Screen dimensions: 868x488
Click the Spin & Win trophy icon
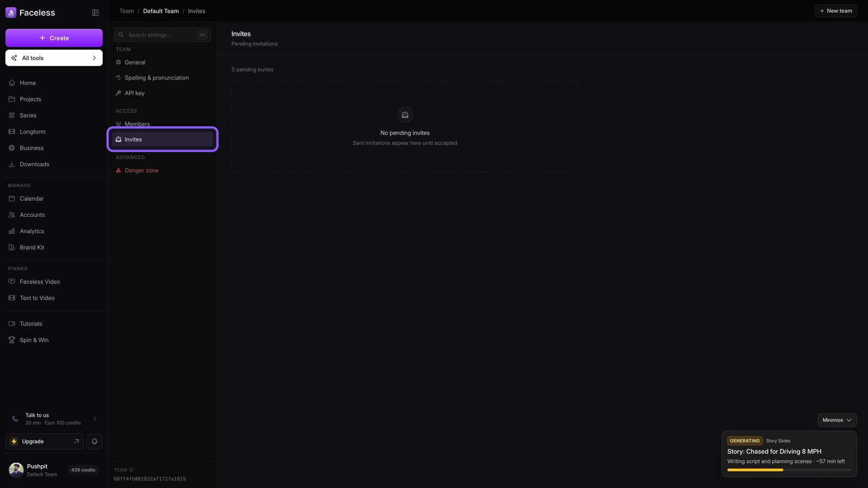click(x=12, y=340)
